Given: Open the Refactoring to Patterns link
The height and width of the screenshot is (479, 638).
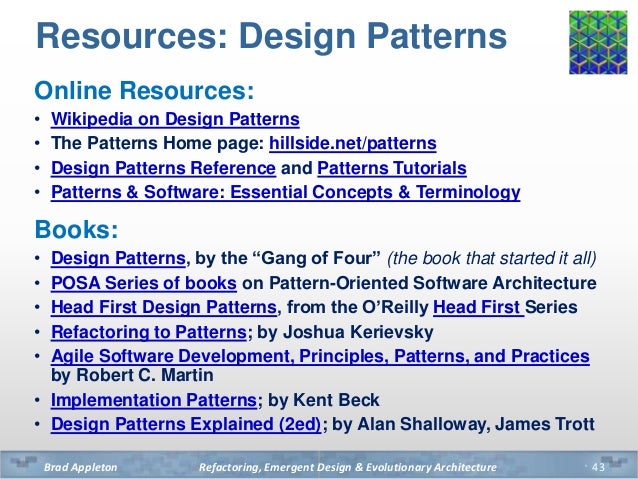Looking at the screenshot, I should point(149,332).
